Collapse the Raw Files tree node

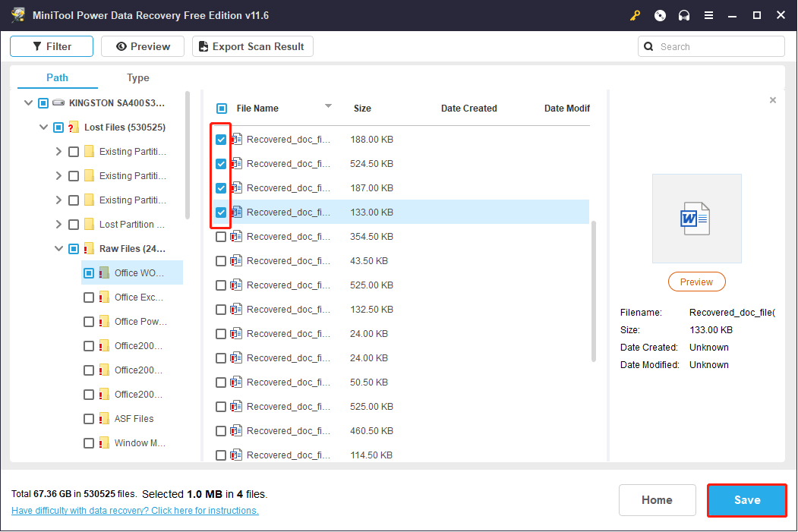59,249
